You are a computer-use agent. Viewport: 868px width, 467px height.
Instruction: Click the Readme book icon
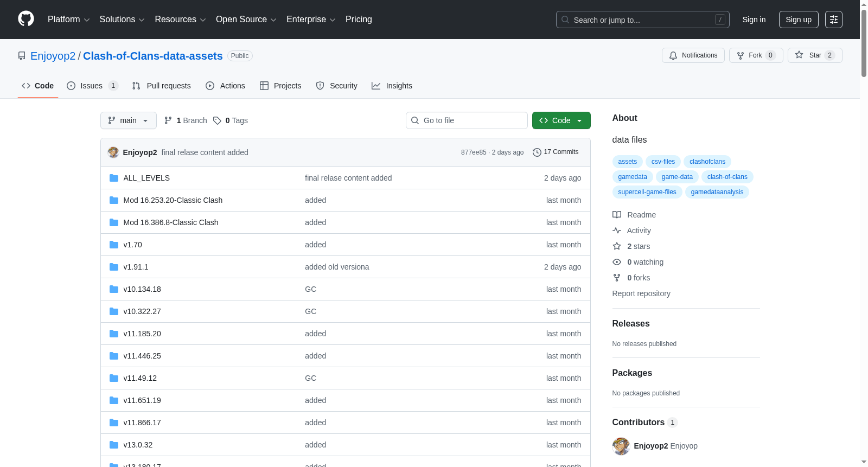coord(617,215)
